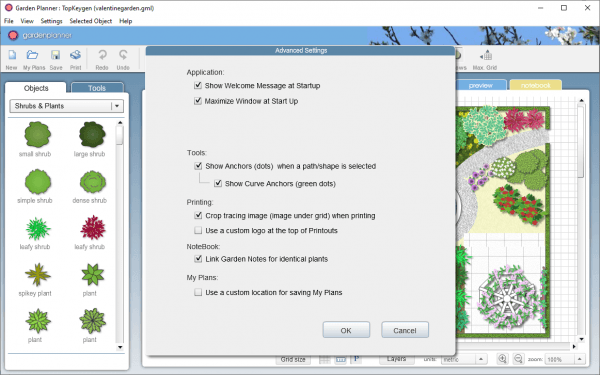Click the gardenplanner logo in the banner
Image resolution: width=600 pixels, height=375 pixels.
point(41,36)
